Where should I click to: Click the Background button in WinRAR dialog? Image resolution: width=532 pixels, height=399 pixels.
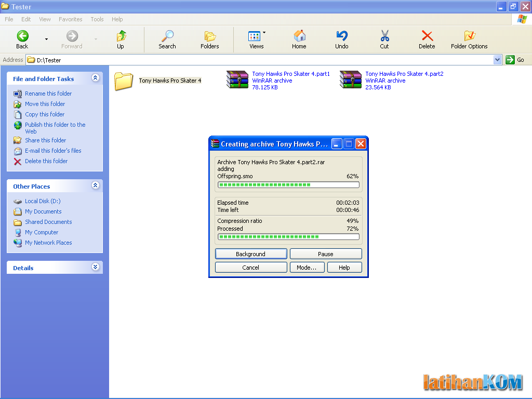coord(251,254)
